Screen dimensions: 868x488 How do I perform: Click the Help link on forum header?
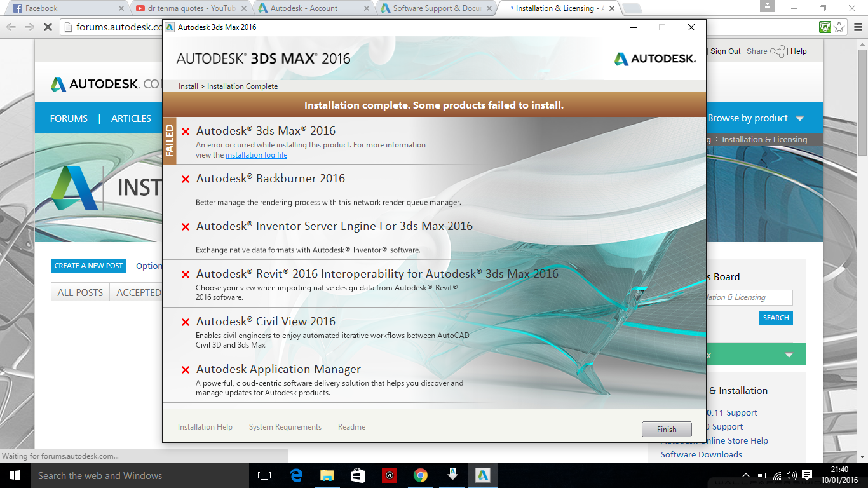click(x=799, y=51)
